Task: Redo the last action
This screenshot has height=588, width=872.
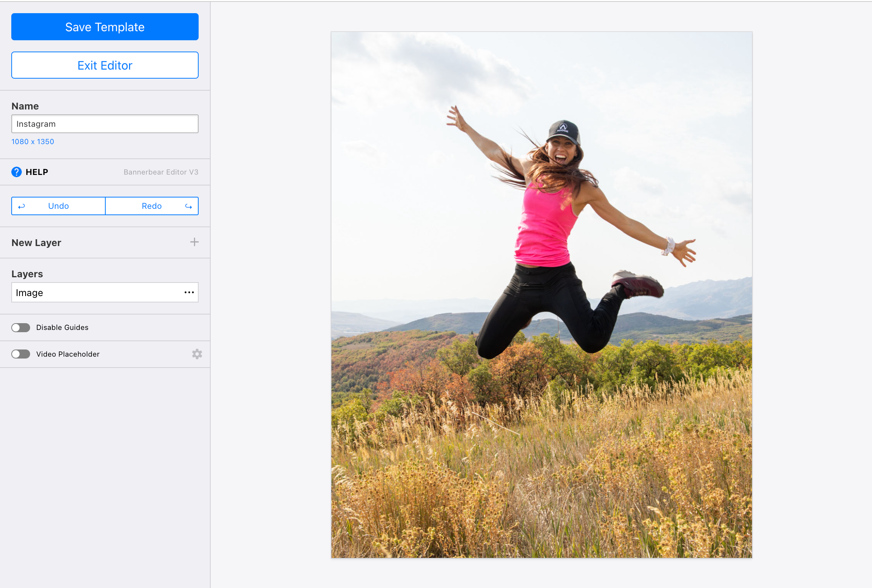Action: coord(152,206)
